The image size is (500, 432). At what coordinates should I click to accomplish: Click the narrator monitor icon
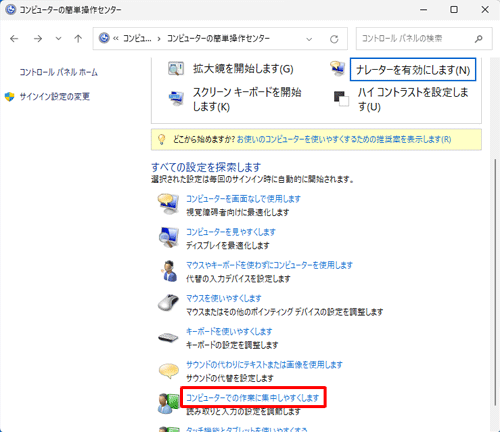click(x=338, y=68)
